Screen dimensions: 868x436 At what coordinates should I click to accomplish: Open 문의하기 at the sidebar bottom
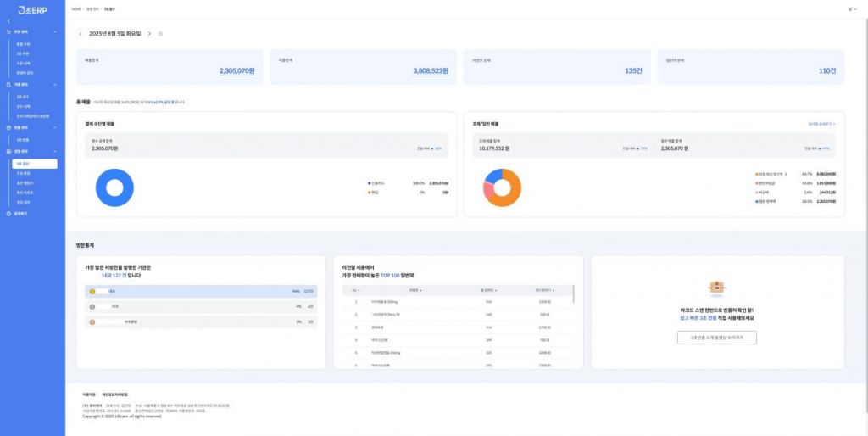point(20,213)
